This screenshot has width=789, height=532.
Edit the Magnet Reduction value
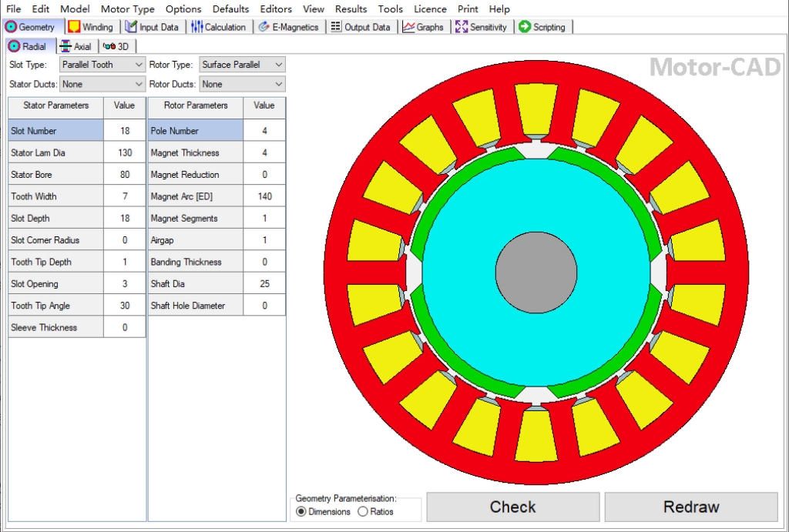(x=265, y=175)
